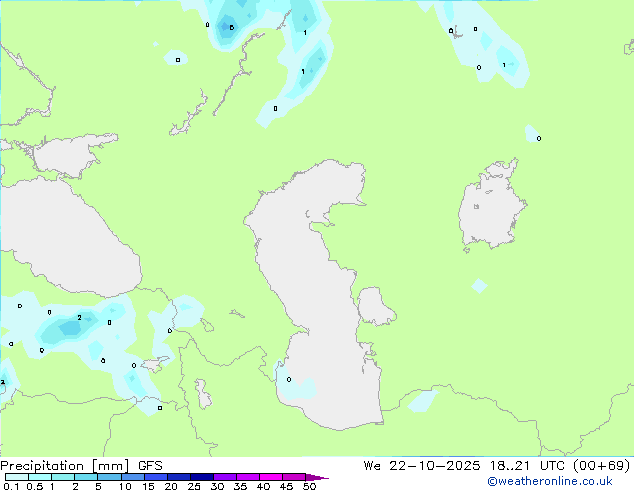This screenshot has width=634, height=490.
Task: Click the legend scale label '0.5'
Action: [35, 486]
